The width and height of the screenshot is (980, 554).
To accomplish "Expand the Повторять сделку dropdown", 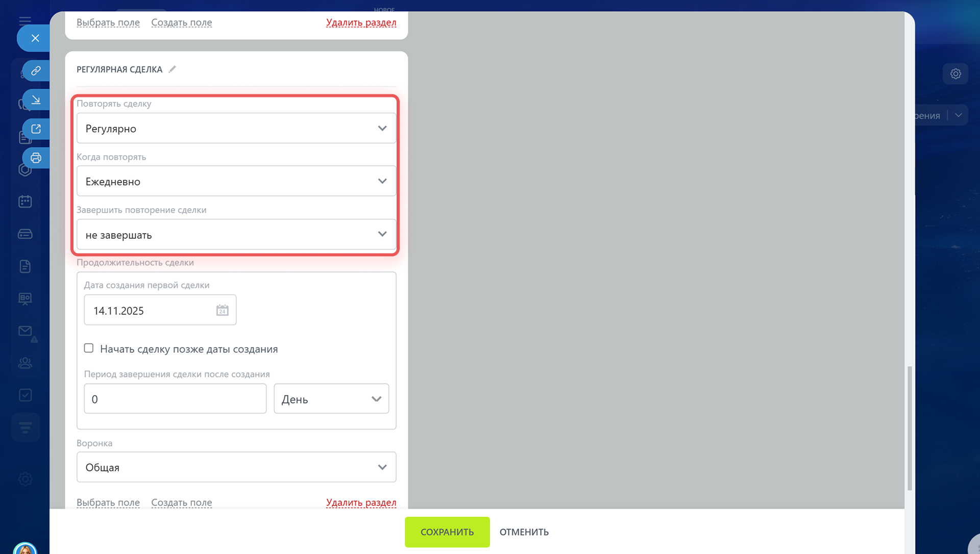I will pyautogui.click(x=236, y=129).
